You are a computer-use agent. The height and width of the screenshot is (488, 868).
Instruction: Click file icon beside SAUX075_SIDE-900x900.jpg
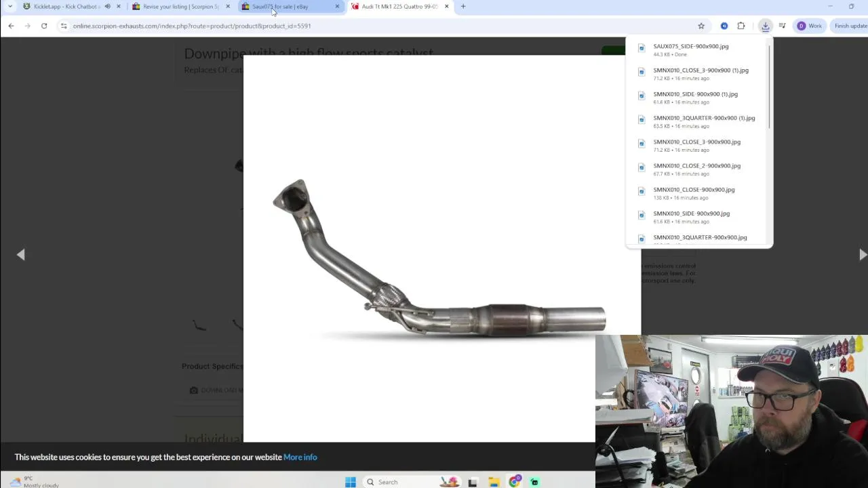click(x=642, y=47)
